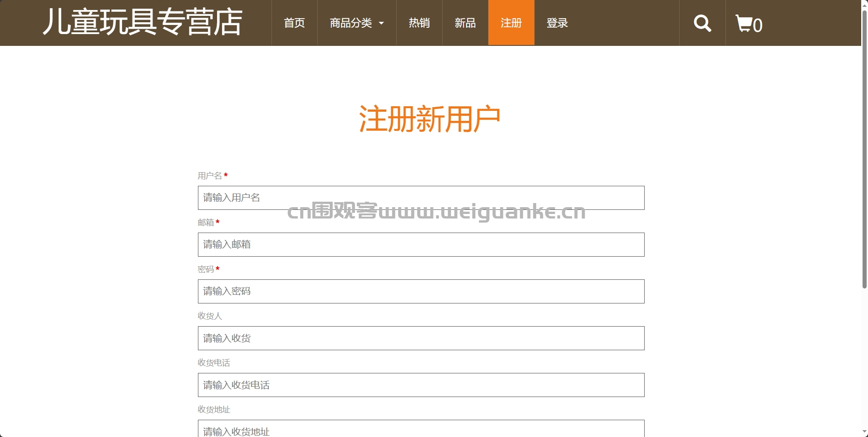The height and width of the screenshot is (437, 868).
Task: Click the highlighted 注册 tab
Action: [511, 23]
